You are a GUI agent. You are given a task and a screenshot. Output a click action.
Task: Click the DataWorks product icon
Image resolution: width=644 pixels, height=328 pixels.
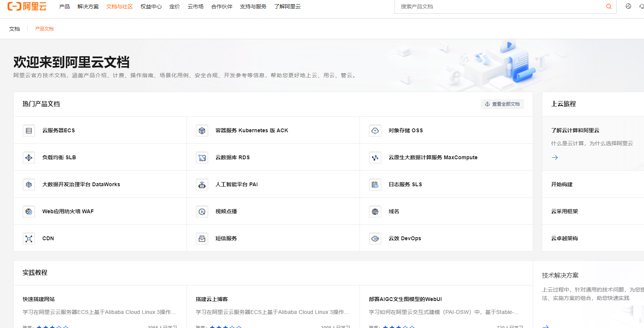tap(29, 184)
